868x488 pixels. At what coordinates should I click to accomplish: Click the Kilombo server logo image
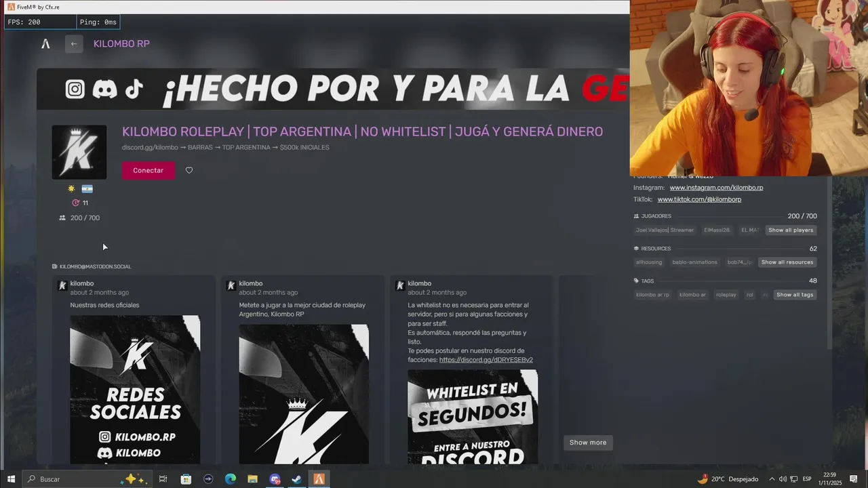[x=79, y=152]
